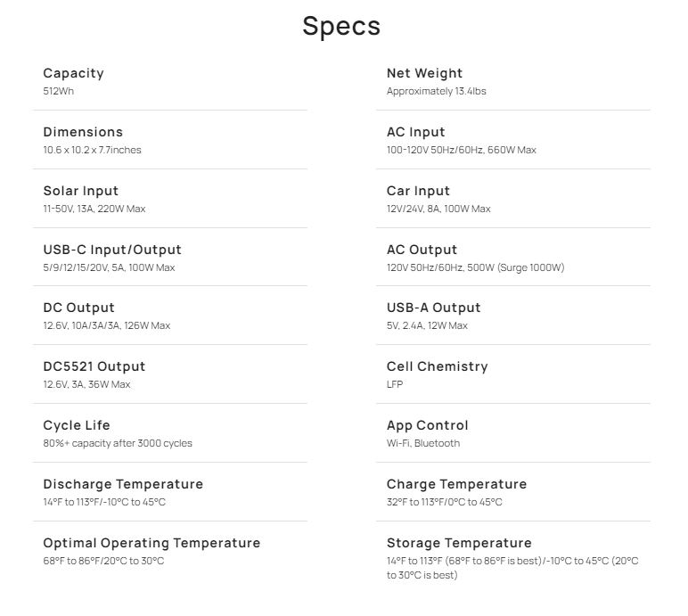The image size is (688, 616).
Task: Select App Control Wi-Fi, Bluetooth text
Action: click(423, 443)
